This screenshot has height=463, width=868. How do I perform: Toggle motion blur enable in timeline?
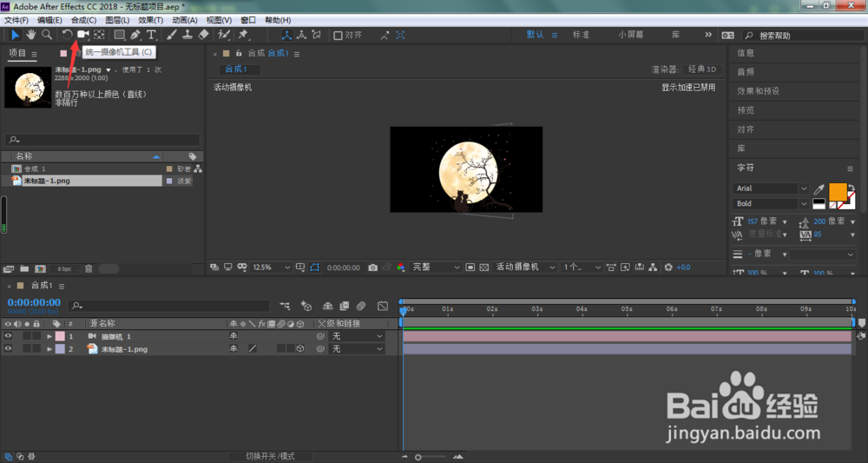(361, 306)
